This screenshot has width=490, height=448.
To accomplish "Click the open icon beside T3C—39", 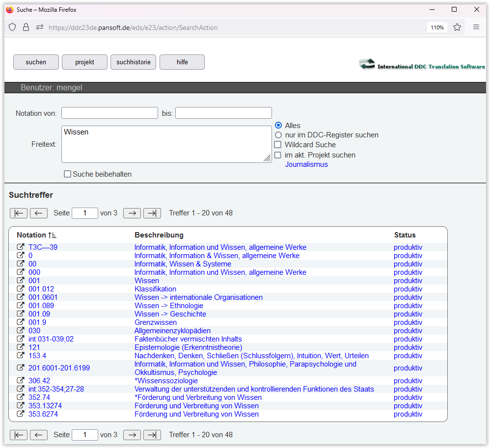I will [x=21, y=247].
